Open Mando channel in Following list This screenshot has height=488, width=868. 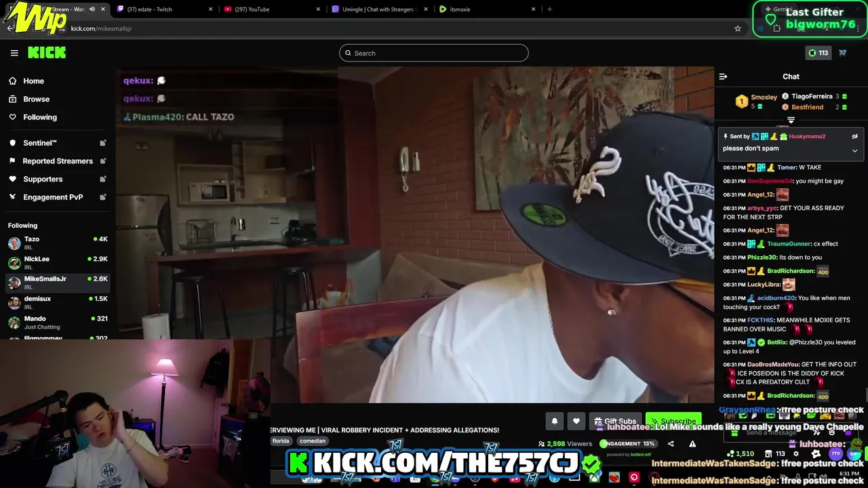pos(57,322)
